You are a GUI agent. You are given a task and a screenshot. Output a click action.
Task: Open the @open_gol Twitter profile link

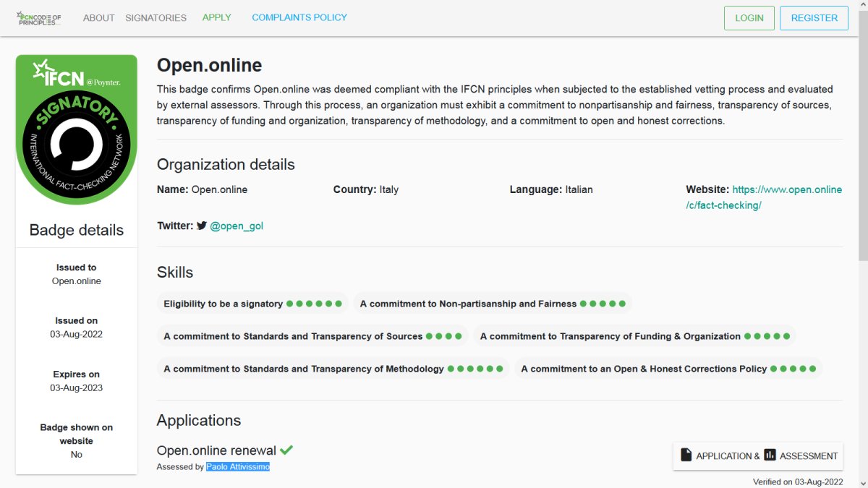tap(237, 226)
